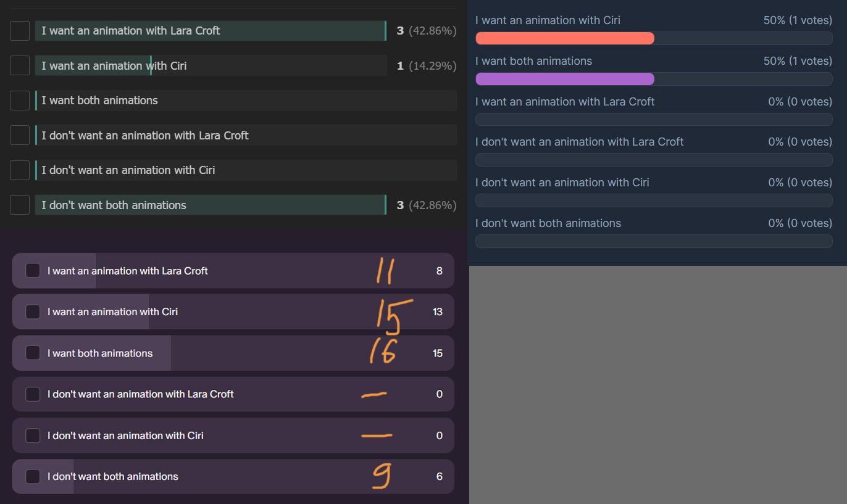Click purple poll's "don't want Ciri" label
This screenshot has width=847, height=504.
click(x=126, y=436)
